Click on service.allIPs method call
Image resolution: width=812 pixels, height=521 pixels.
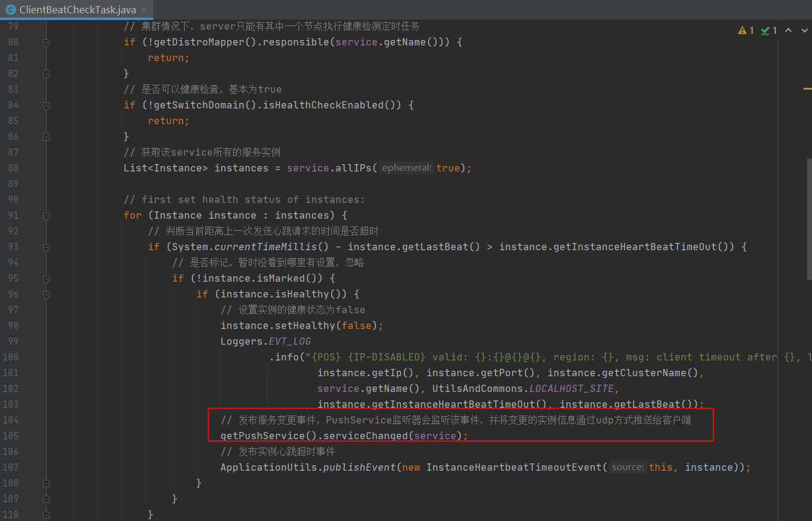coord(332,168)
